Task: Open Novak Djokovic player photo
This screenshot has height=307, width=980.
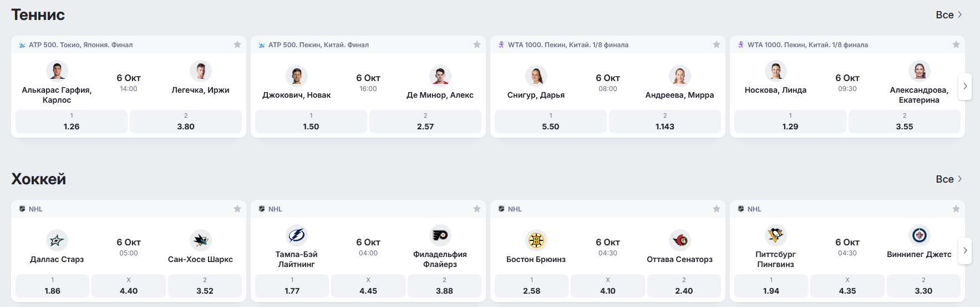Action: 297,76
